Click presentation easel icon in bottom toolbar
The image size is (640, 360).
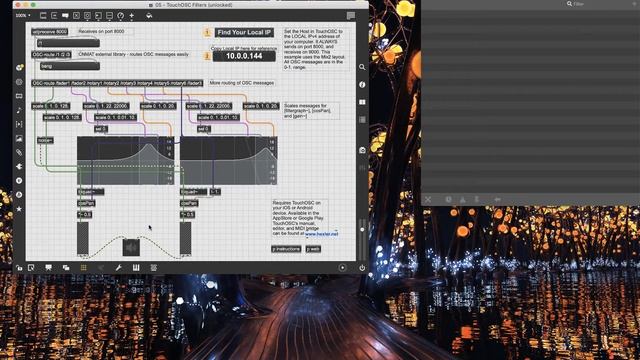pos(49,268)
